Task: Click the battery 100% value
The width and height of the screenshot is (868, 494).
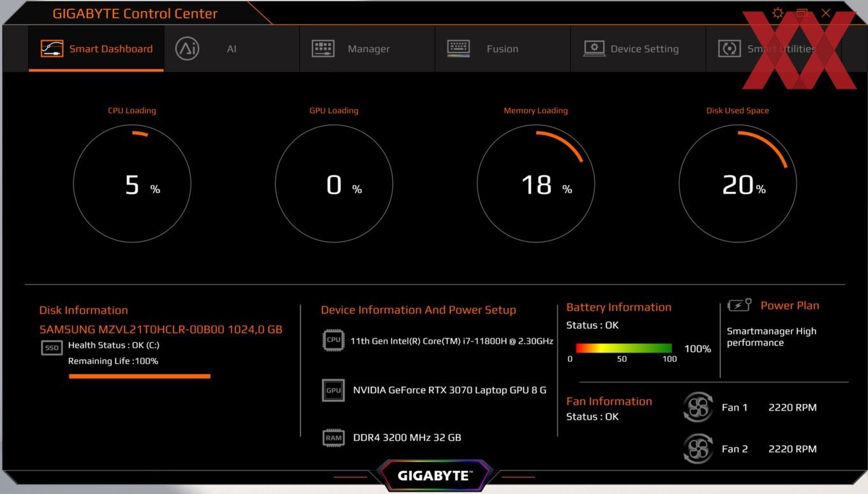Action: tap(698, 348)
